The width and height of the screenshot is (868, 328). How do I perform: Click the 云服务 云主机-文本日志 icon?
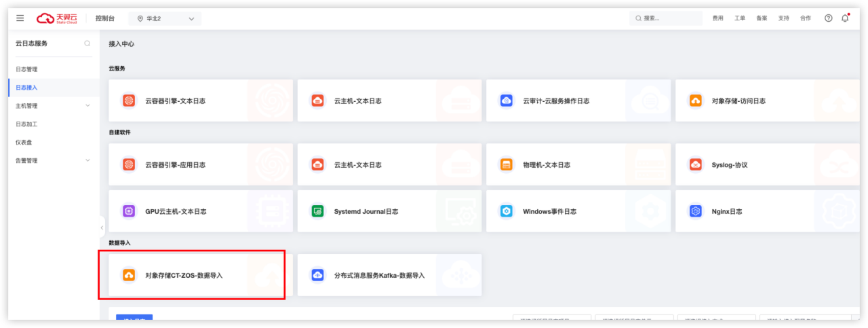pyautogui.click(x=317, y=101)
